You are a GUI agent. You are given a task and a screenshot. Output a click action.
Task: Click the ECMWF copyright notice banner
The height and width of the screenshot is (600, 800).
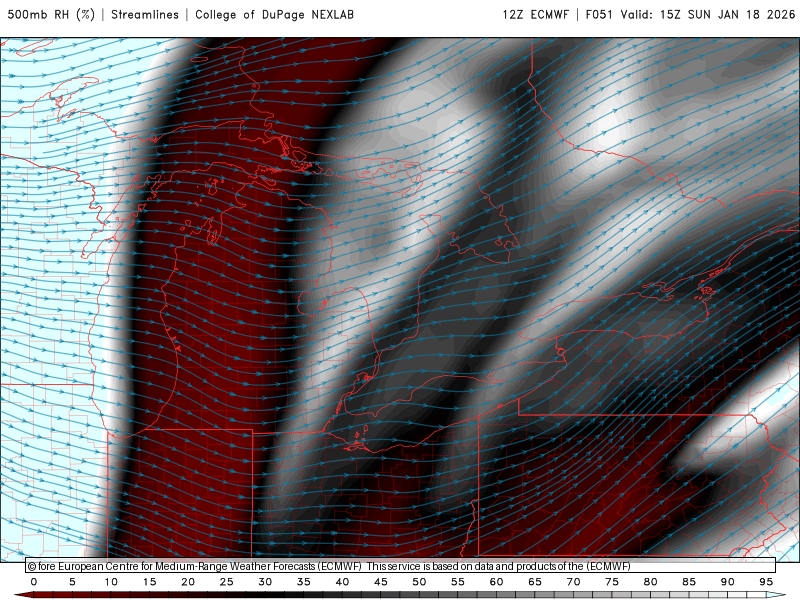[401, 566]
